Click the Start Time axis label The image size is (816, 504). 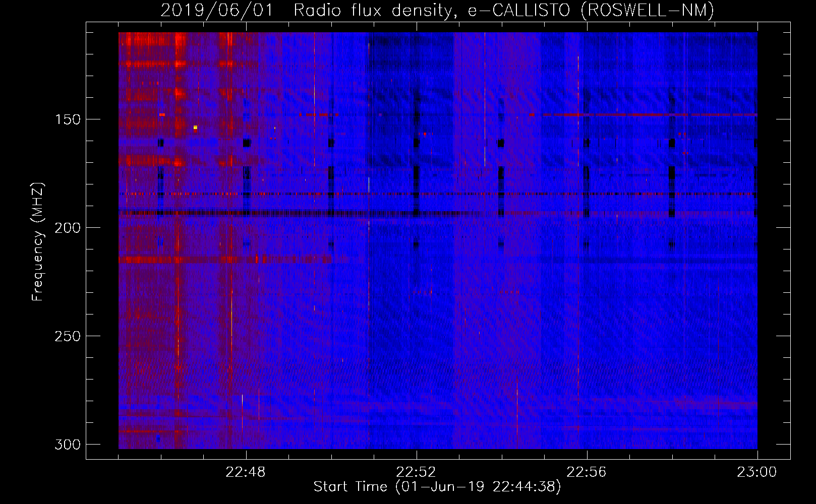pyautogui.click(x=437, y=487)
